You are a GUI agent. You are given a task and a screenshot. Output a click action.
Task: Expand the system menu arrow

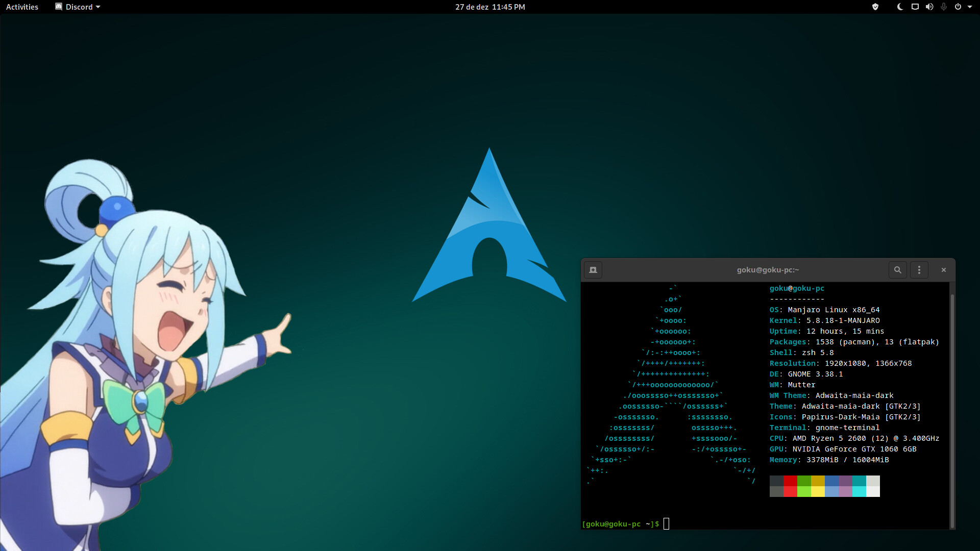970,7
